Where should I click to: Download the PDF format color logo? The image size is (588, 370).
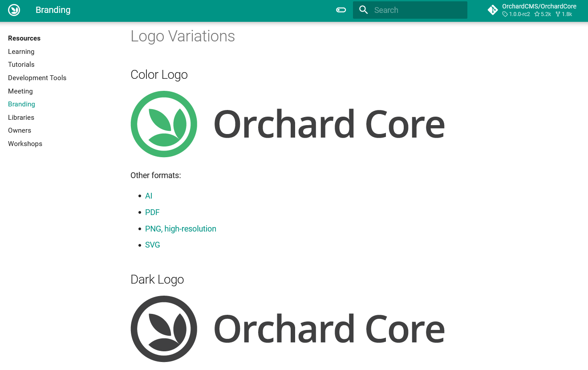152,212
